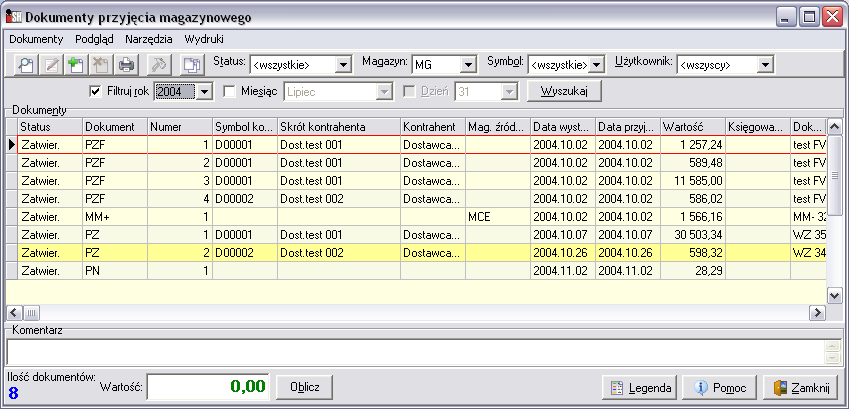Click the disabled Dzień checkbox
Screen dimensions: 849x409
[409, 91]
